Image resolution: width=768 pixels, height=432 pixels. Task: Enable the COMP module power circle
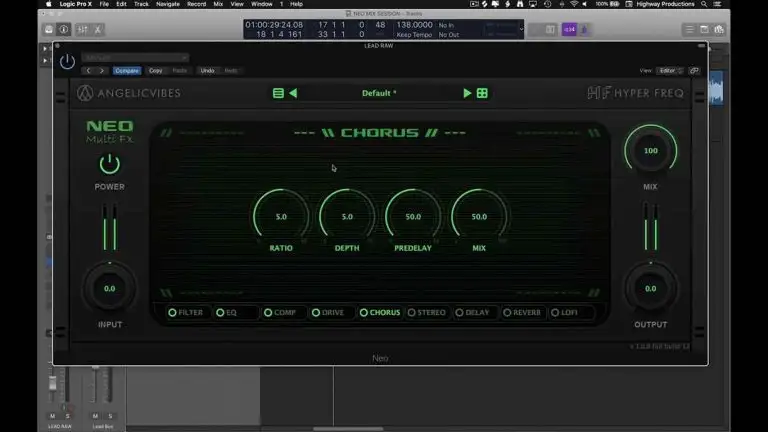[x=267, y=312]
